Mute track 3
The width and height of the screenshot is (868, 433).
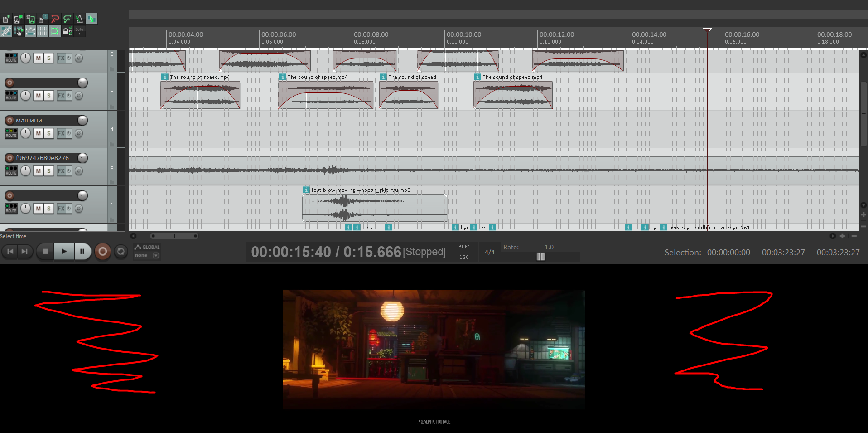(x=39, y=96)
